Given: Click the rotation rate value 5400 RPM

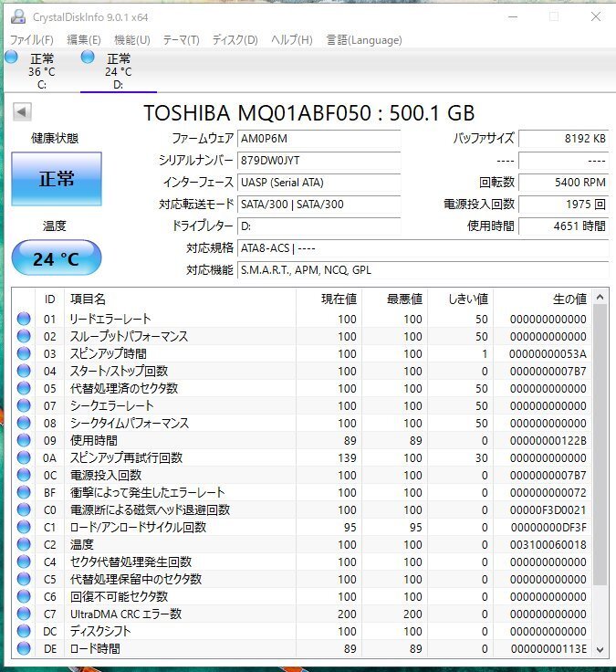Looking at the screenshot, I should 563,182.
